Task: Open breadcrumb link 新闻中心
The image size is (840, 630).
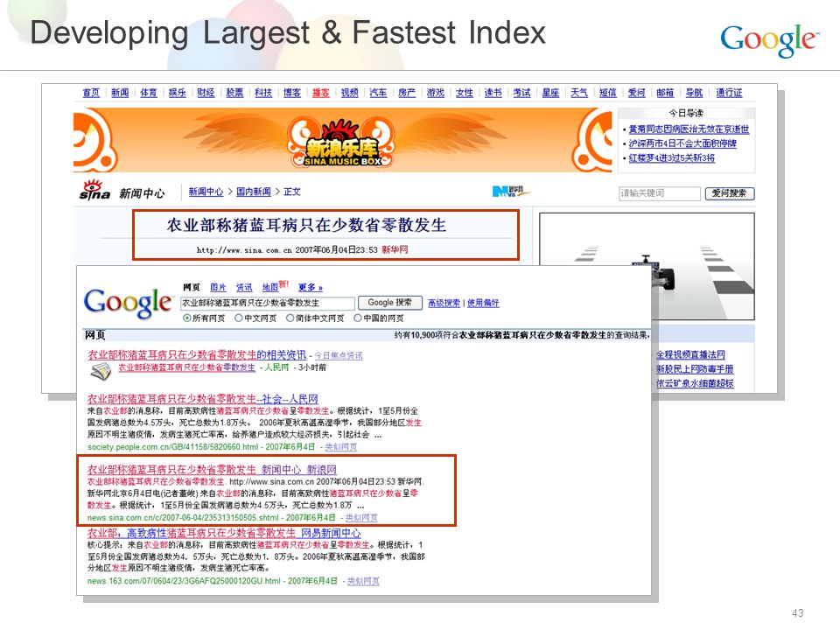Action: (206, 192)
